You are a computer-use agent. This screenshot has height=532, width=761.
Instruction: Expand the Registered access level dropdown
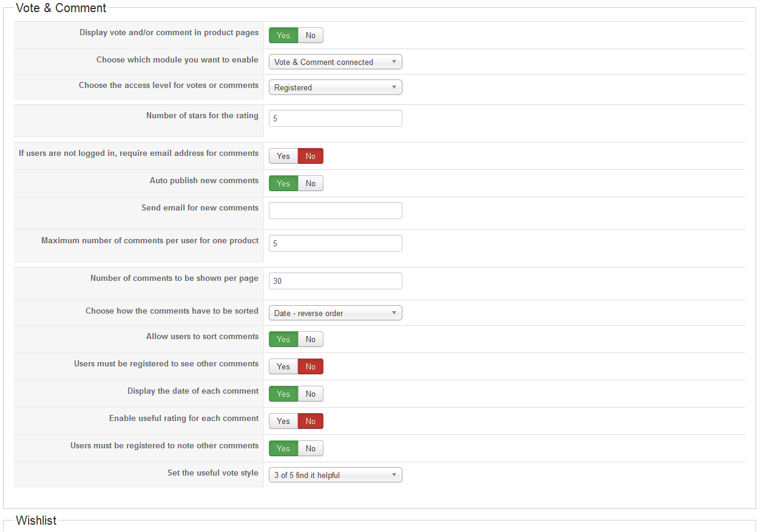[x=335, y=87]
